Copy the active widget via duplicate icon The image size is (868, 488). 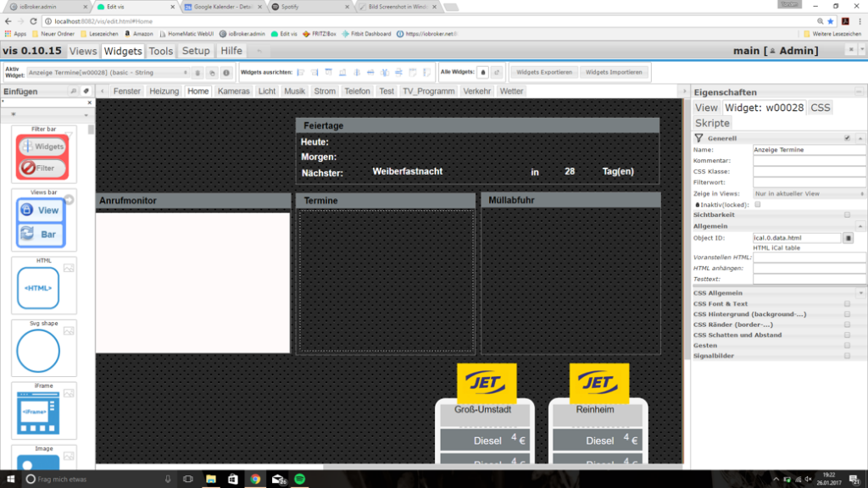click(x=212, y=73)
